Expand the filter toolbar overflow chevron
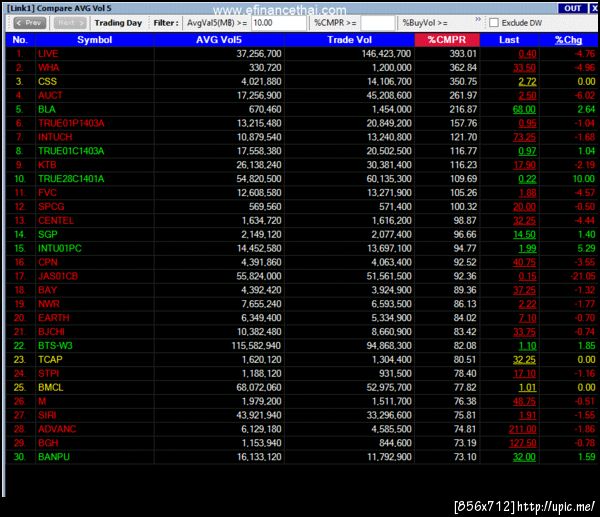The image size is (600, 517). coord(478,19)
